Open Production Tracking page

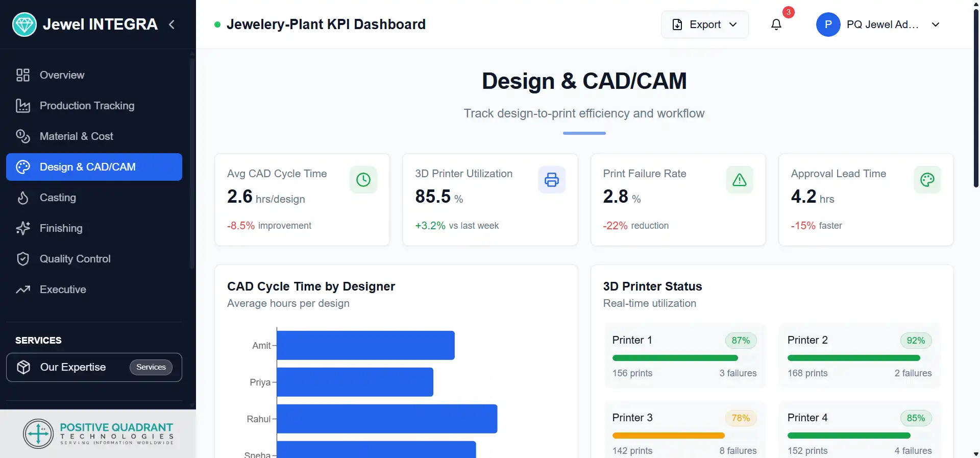click(94, 106)
